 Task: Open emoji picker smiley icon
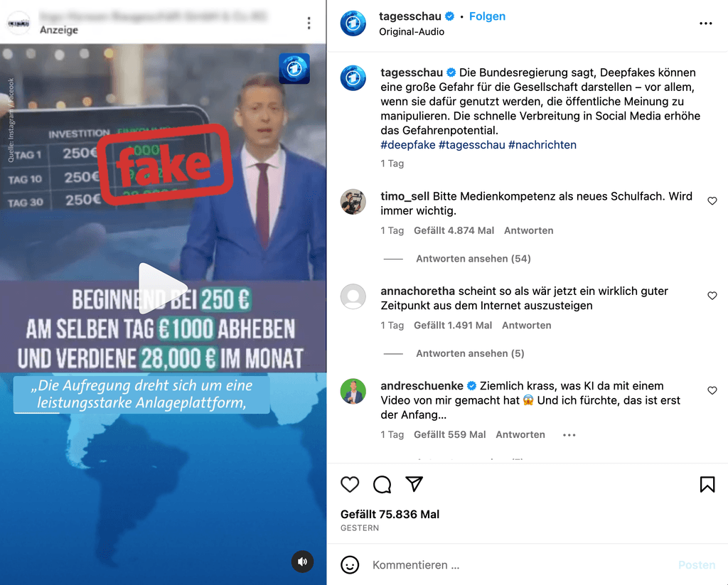click(350, 565)
